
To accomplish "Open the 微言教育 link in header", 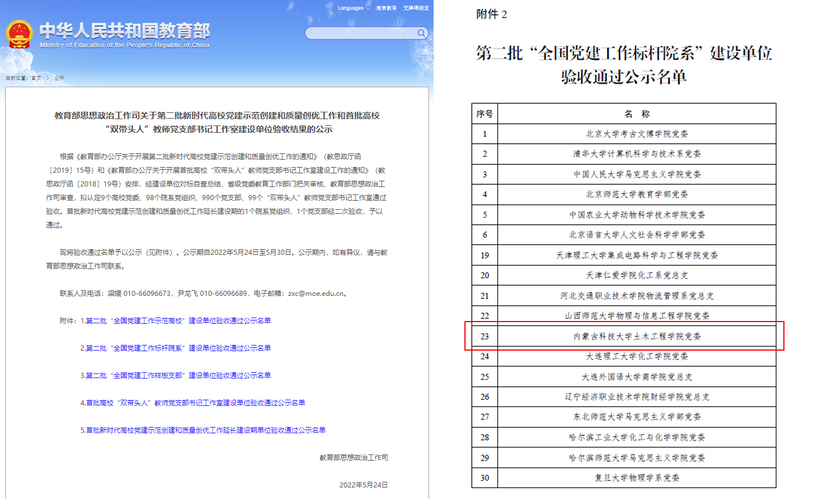I will 386,8.
